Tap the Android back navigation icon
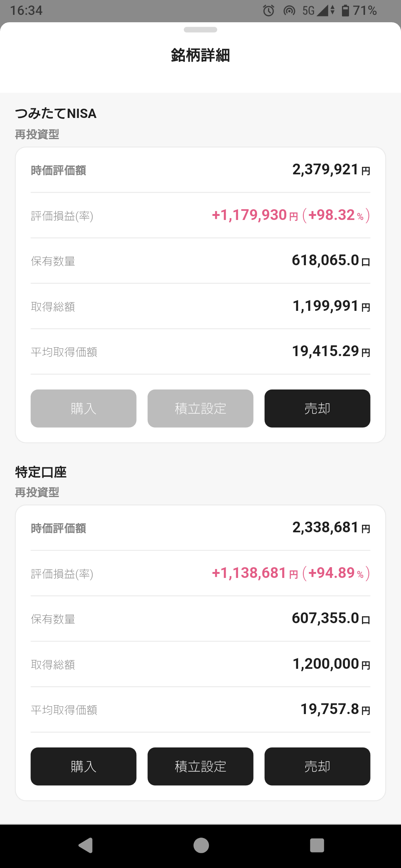The width and height of the screenshot is (401, 868). [86, 845]
